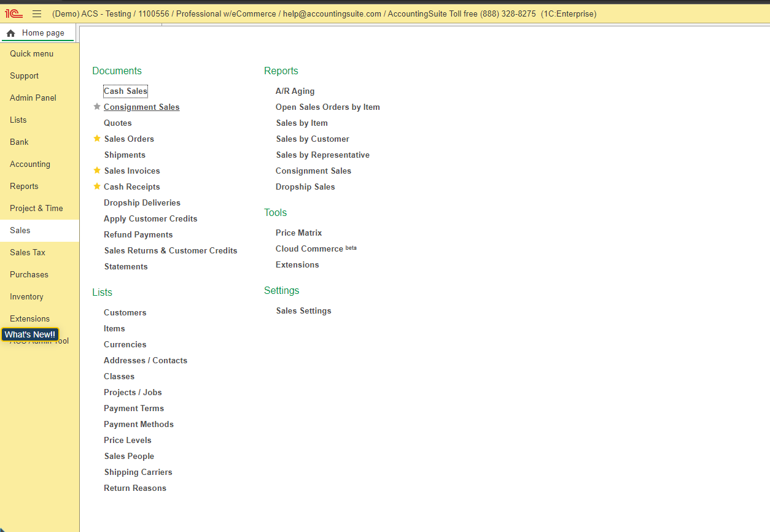This screenshot has height=532, width=770.
Task: Open Currencies list
Action: pos(125,344)
